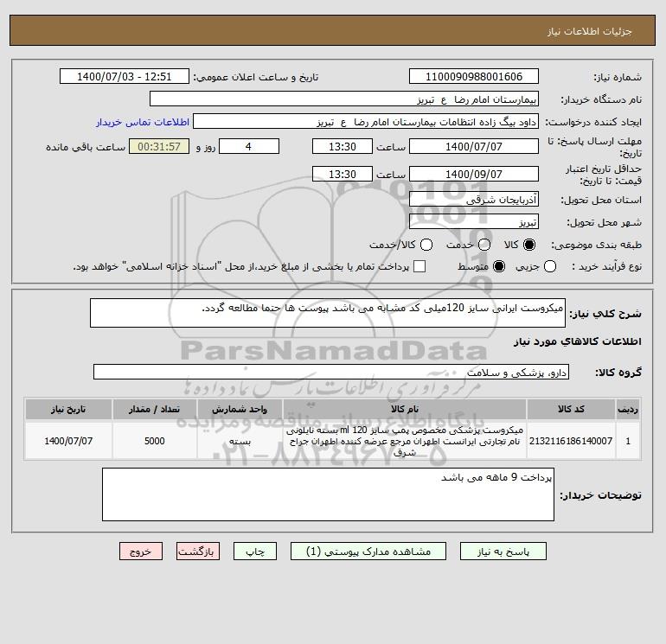666x644 pixels.
Task: Click the ایجاد کننده درخواست field
Action: pos(366,121)
